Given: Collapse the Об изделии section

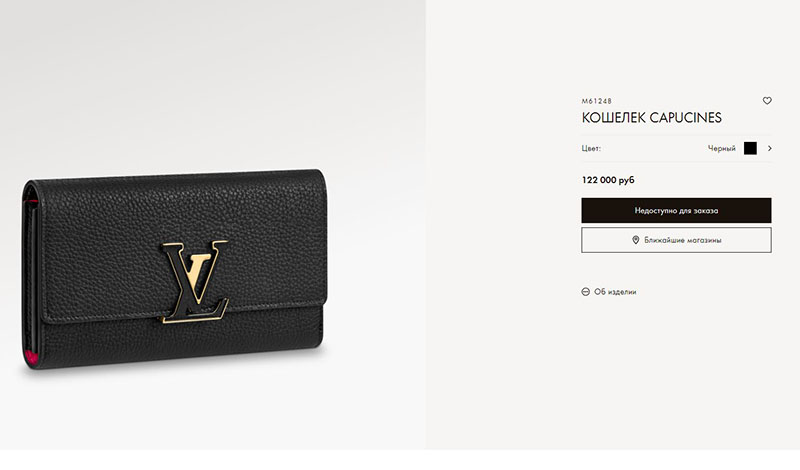Looking at the screenshot, I should point(609,292).
